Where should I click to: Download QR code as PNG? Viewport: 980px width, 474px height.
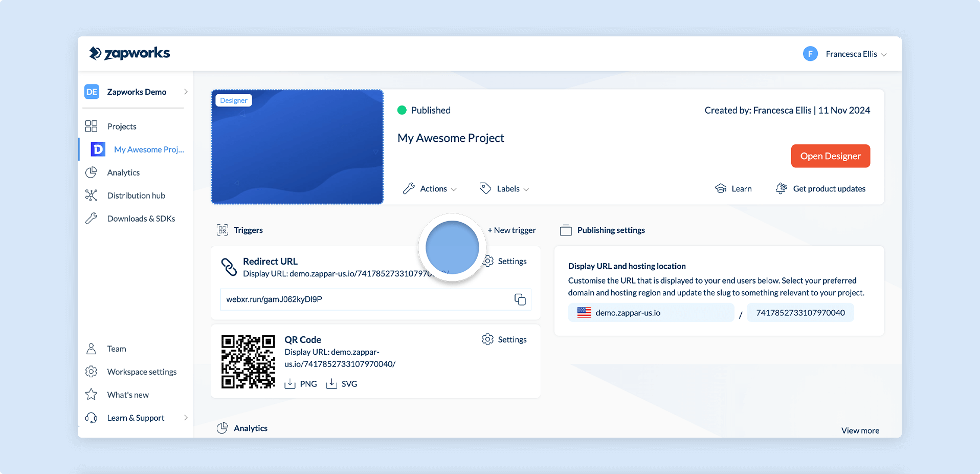301,384
